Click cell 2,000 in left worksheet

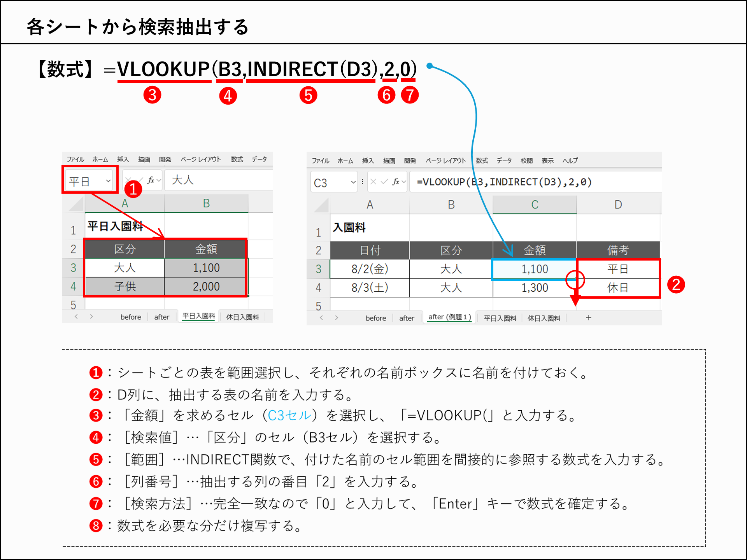point(206,287)
